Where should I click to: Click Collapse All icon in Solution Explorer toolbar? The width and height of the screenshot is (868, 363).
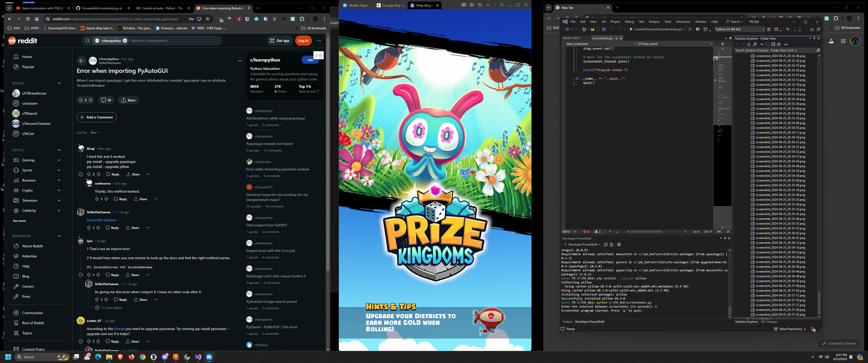773,44
